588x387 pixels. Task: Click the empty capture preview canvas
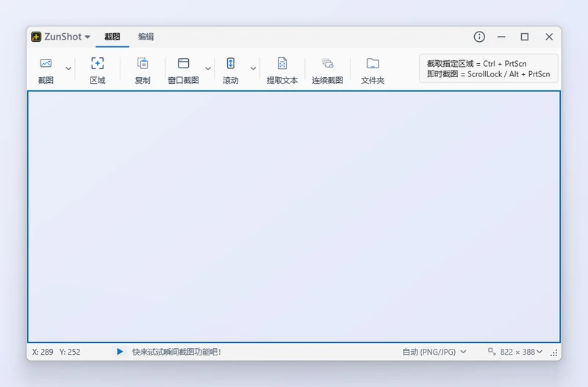[294, 217]
